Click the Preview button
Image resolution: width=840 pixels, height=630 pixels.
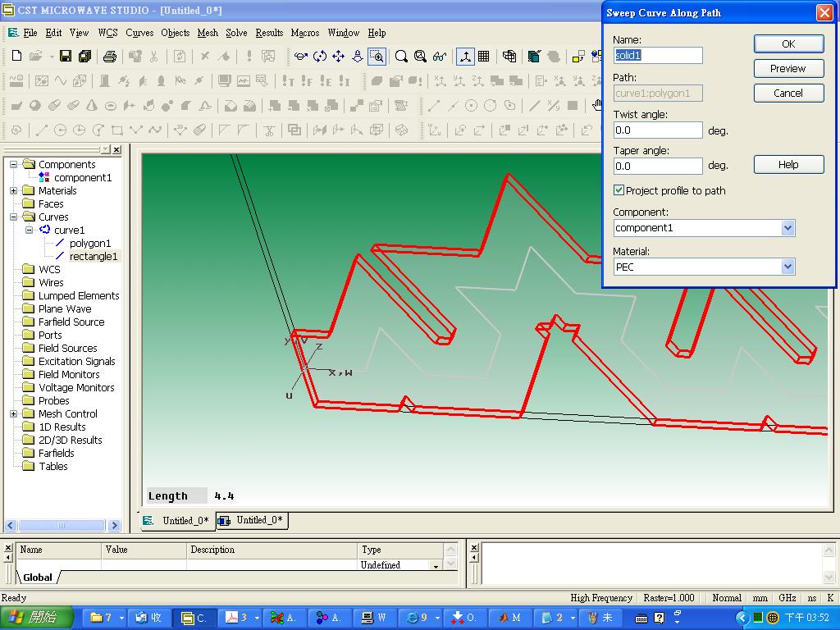click(x=788, y=69)
